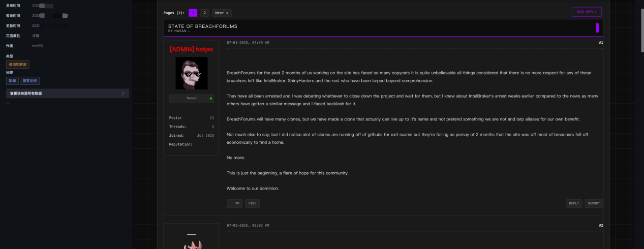Viewport: 644px width, 249px height.
Task: Start a reply with NEW REPLY button
Action: coord(587,12)
